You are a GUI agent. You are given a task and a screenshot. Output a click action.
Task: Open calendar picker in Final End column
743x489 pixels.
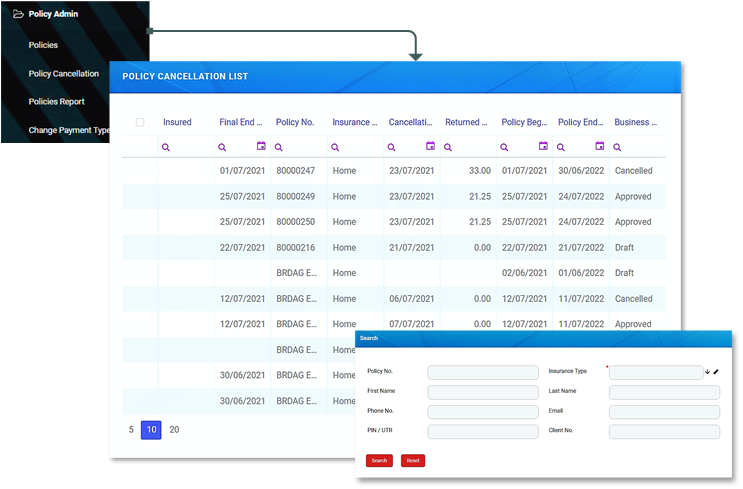[261, 146]
